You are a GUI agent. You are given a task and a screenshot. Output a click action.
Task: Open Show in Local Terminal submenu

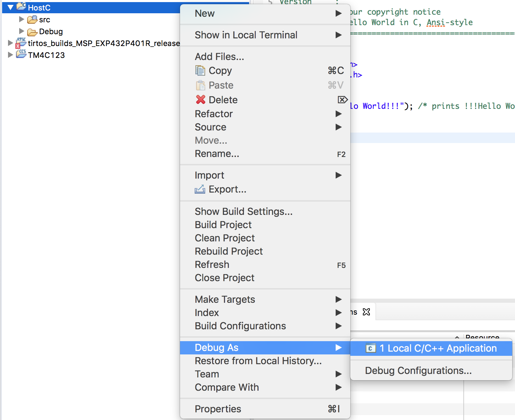[x=265, y=35]
